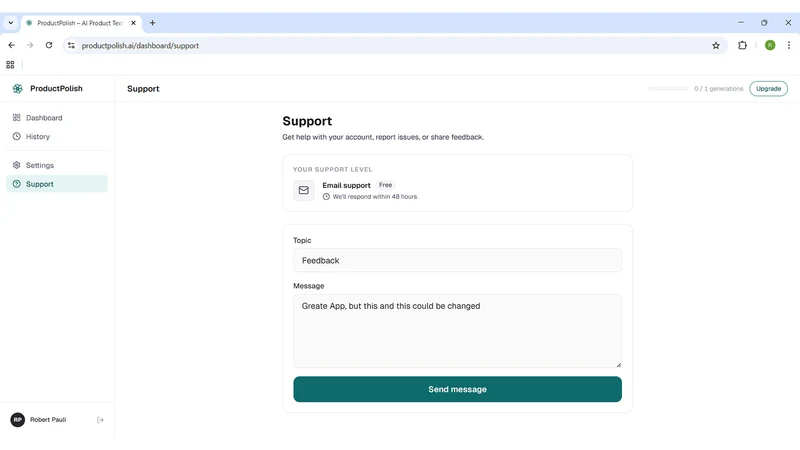Image resolution: width=800 pixels, height=450 pixels.
Task: Select the Support sidebar item
Action: point(57,184)
